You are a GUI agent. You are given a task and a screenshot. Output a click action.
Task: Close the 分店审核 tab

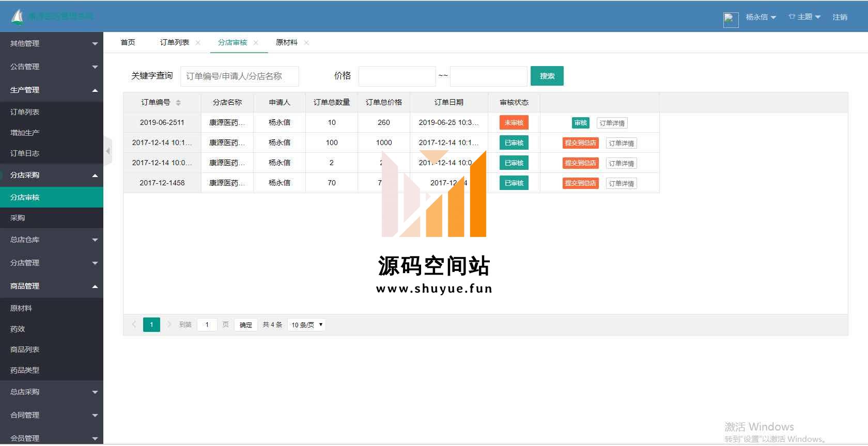(x=256, y=43)
